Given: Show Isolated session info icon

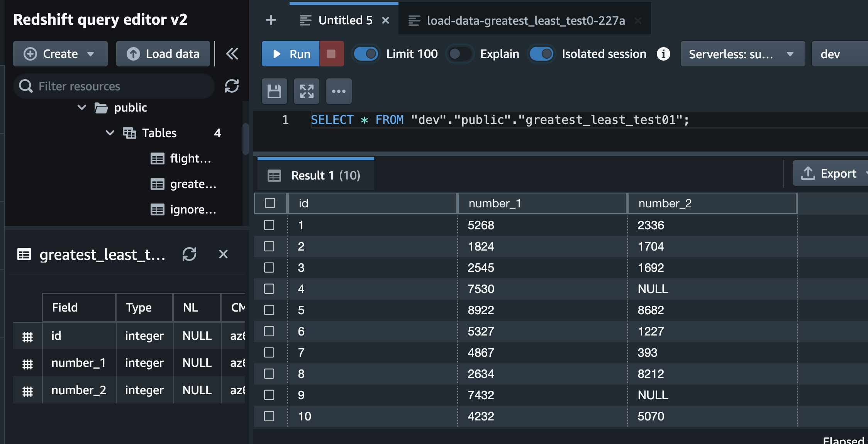Looking at the screenshot, I should point(663,54).
